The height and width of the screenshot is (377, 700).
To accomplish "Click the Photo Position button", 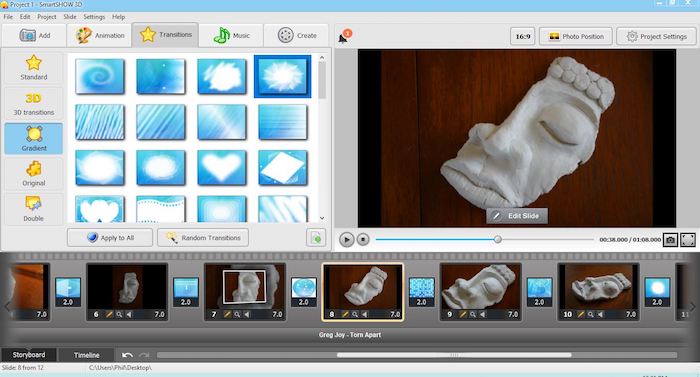I will [576, 36].
